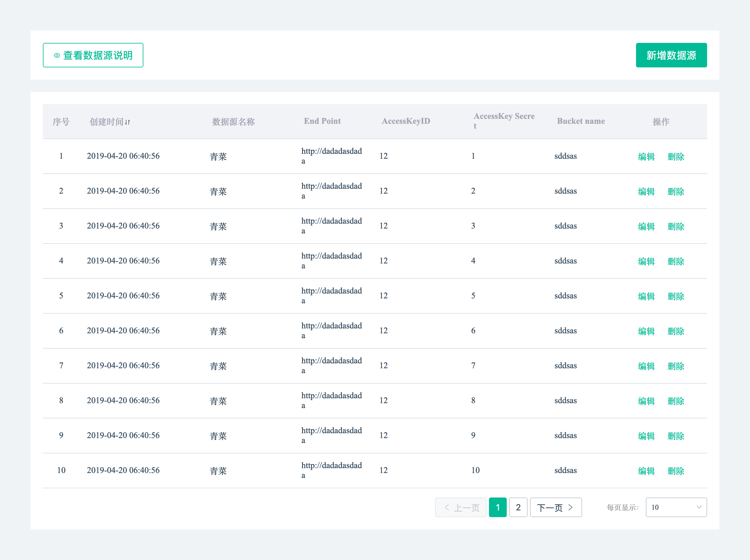Open the 每页显示 dropdown arrow

(x=699, y=507)
